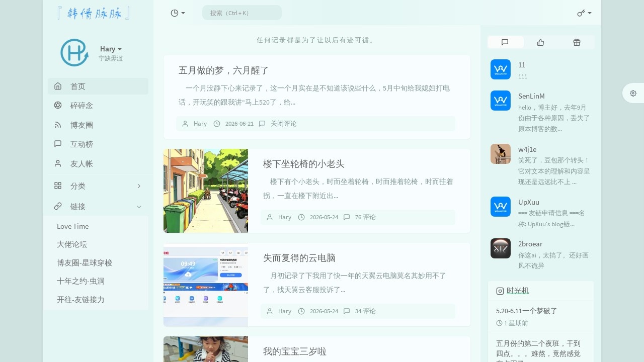
Task: Click the author icon in 五月做的梦 post
Action: pyautogui.click(x=185, y=123)
